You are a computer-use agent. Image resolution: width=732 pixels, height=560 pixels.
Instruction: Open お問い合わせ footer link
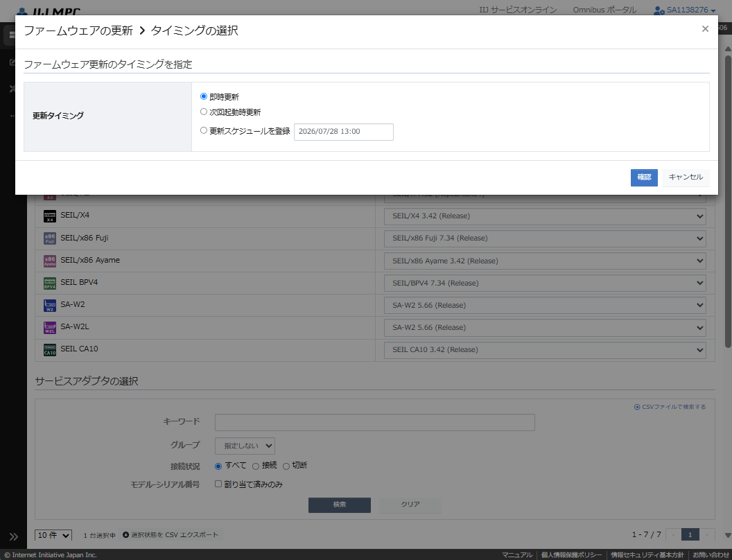(711, 555)
